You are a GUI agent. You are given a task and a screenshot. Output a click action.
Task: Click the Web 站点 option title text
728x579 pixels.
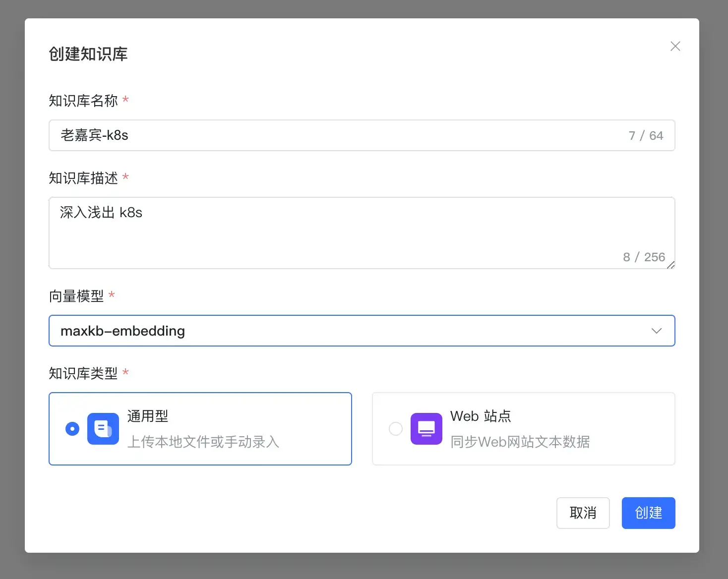[481, 416]
